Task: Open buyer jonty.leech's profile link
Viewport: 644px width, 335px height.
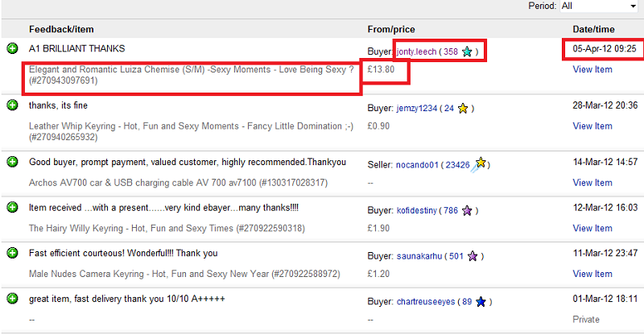Action: tap(415, 52)
